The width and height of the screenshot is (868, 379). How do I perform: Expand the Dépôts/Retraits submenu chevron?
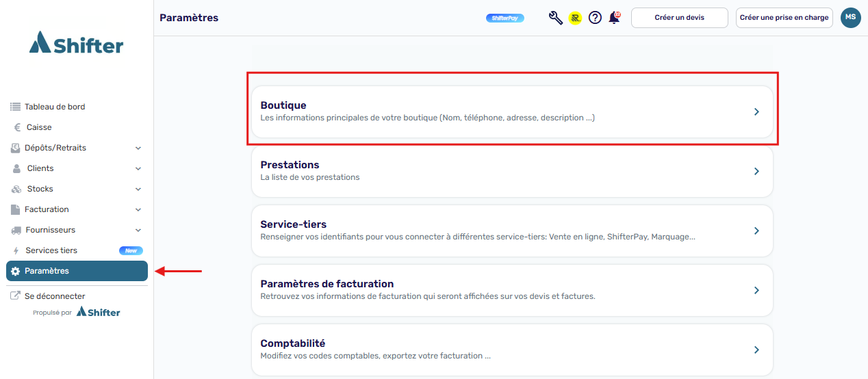[x=138, y=148]
